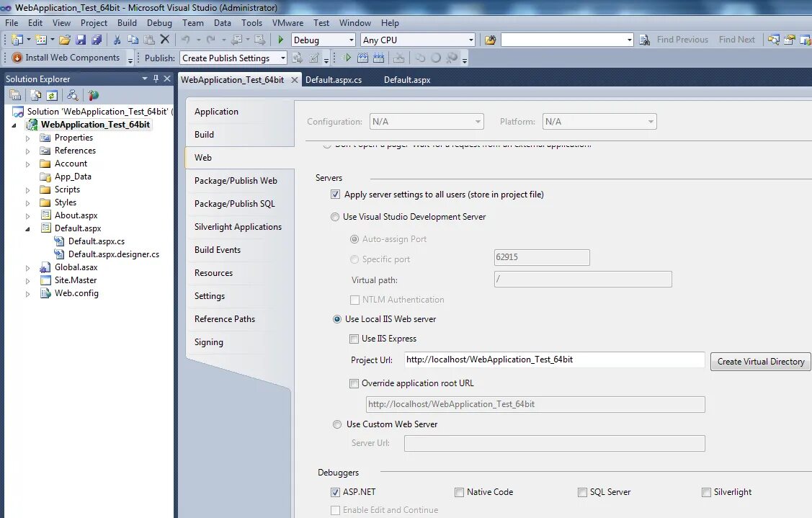Click the first build icon right of the second-row green arrow
Viewport: 812px width, 518px height.
click(363, 58)
